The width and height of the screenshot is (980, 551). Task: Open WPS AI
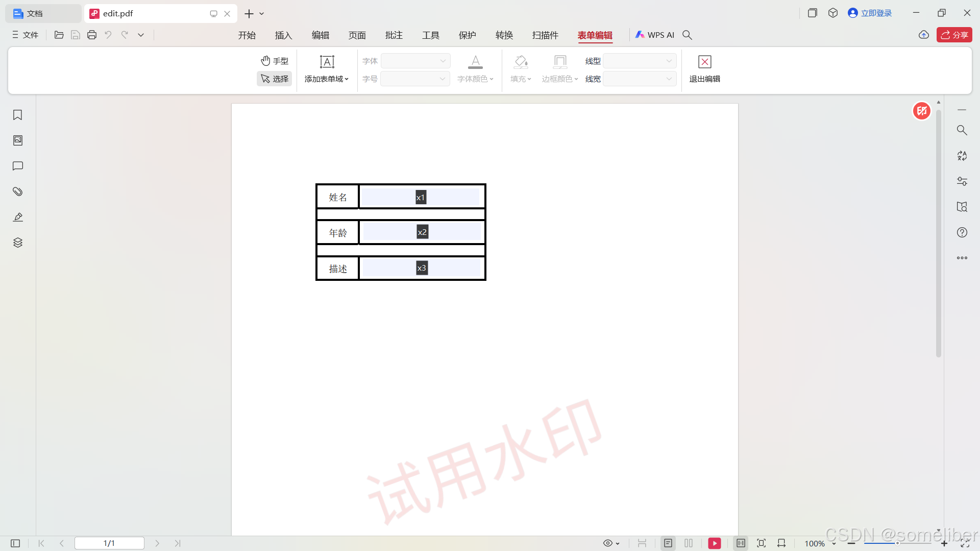655,35
